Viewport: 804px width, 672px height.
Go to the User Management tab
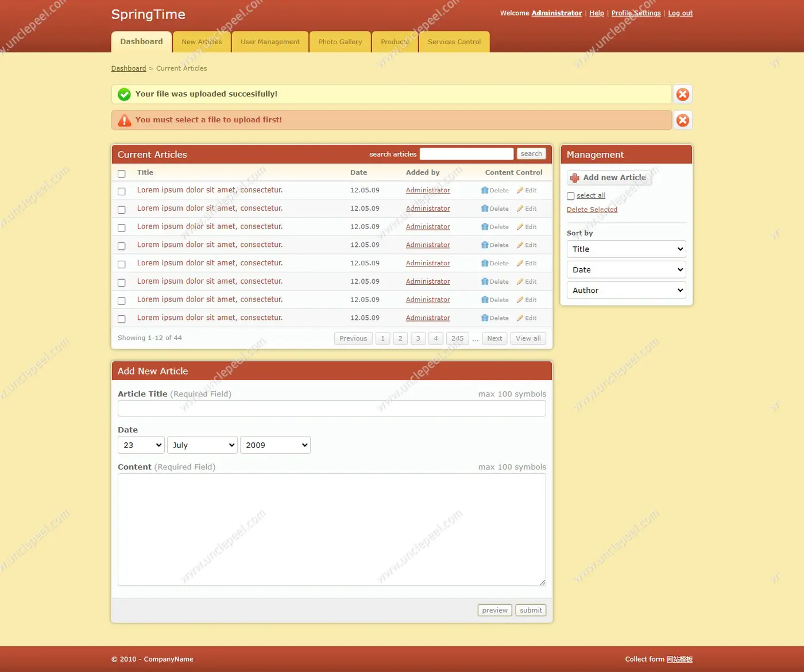pos(270,42)
